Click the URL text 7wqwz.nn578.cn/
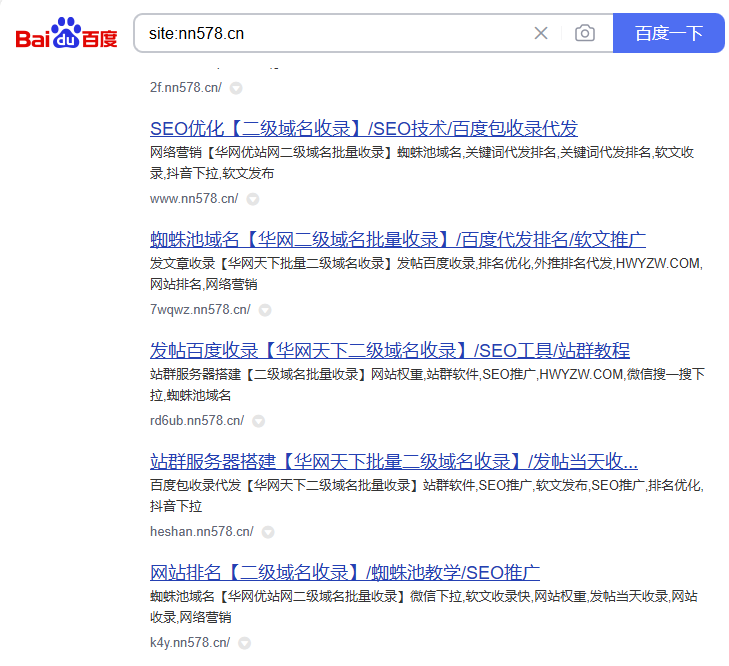This screenshot has width=729, height=666. tap(200, 309)
